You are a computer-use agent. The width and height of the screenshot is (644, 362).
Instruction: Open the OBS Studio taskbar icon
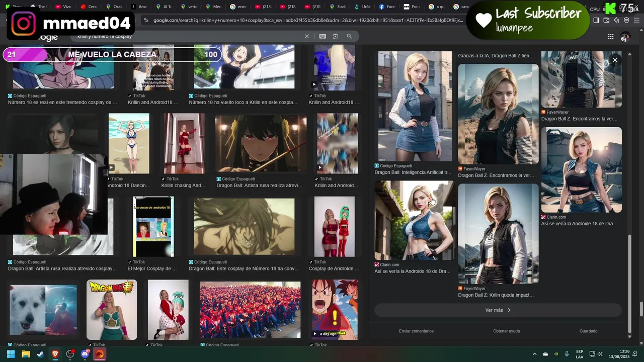point(70,354)
